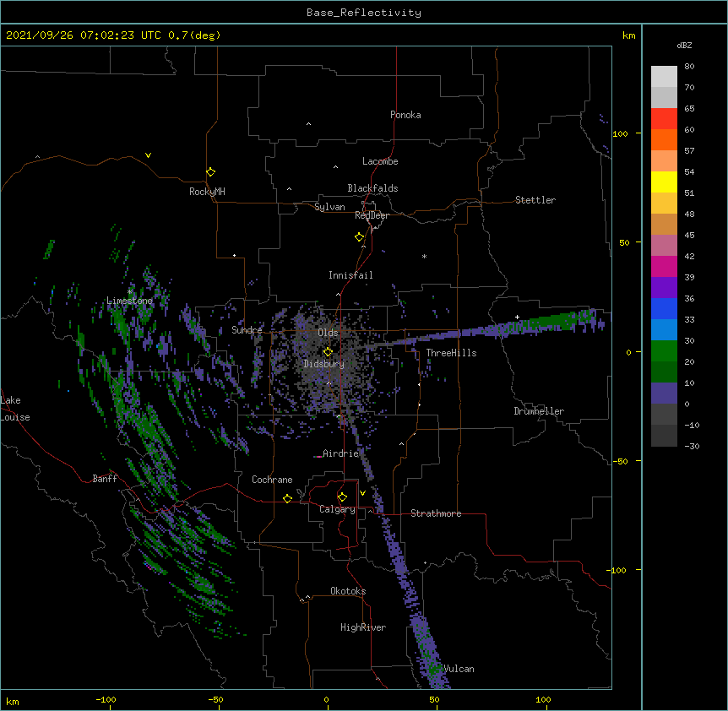Click the red 65 dBZ color swatch
Viewport: 728px width, 711px height.
[x=664, y=118]
